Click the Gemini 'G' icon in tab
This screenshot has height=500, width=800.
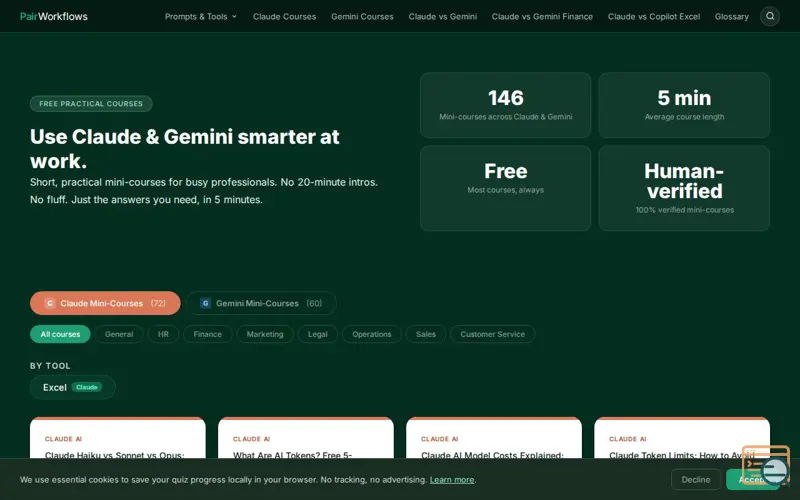[x=205, y=303]
